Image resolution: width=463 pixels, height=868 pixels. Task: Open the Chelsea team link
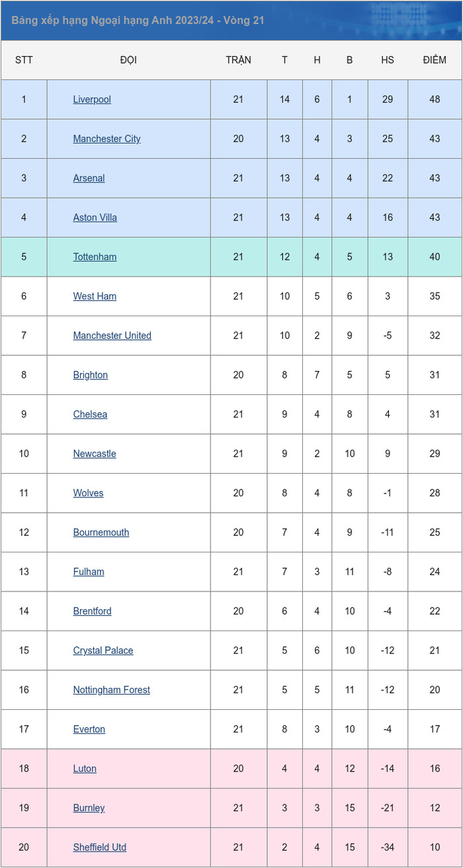(x=90, y=414)
